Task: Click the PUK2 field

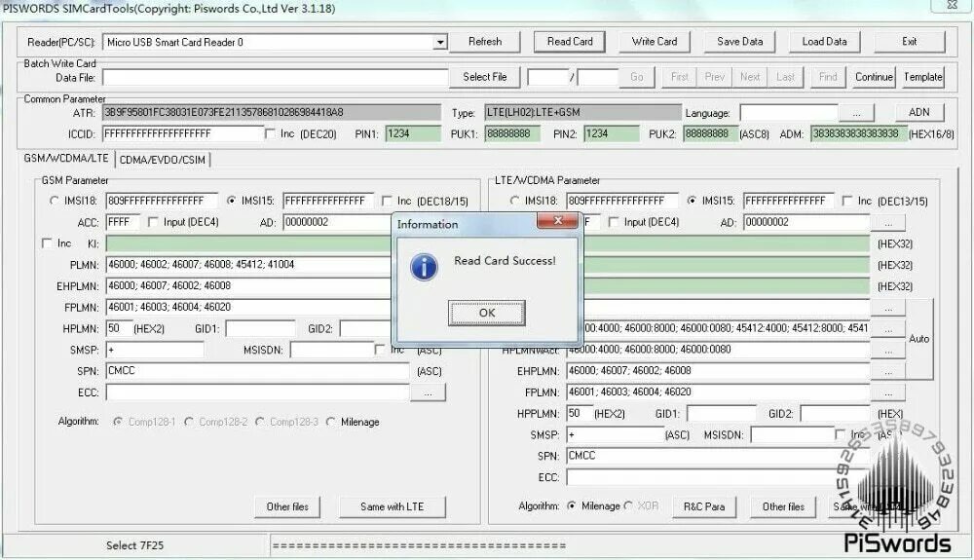Action: pos(711,133)
